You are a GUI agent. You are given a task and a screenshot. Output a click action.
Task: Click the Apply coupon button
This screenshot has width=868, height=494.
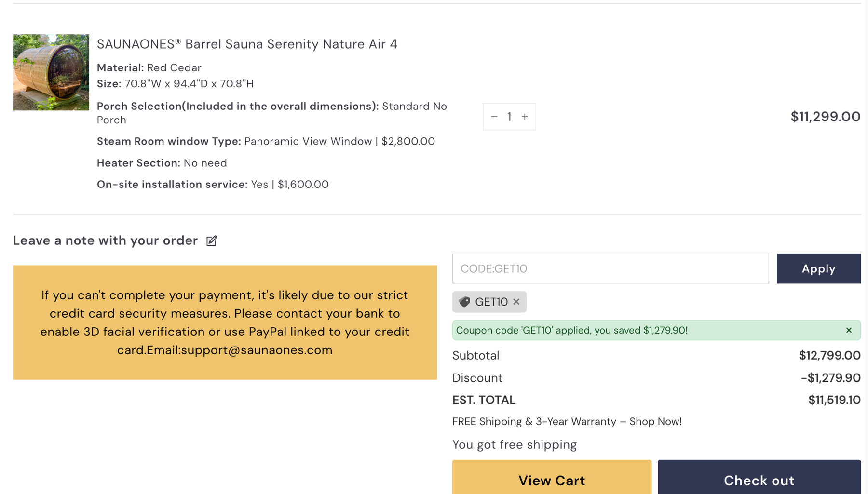click(x=818, y=268)
